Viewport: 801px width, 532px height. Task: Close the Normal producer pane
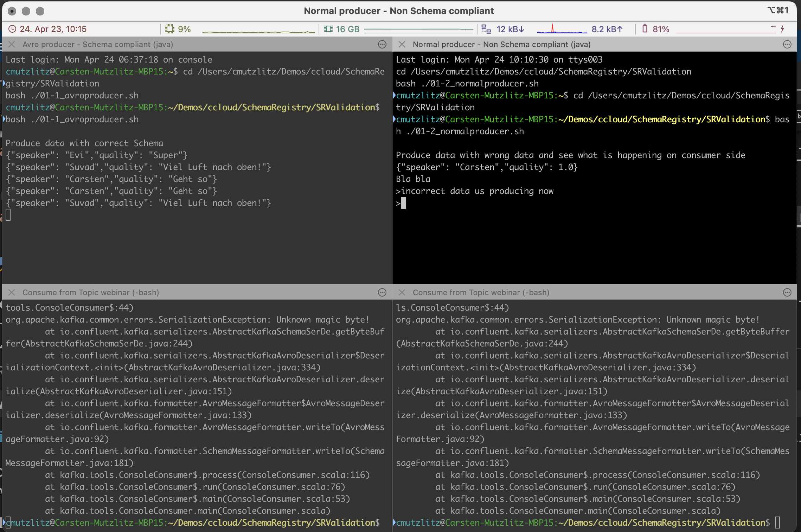point(402,44)
